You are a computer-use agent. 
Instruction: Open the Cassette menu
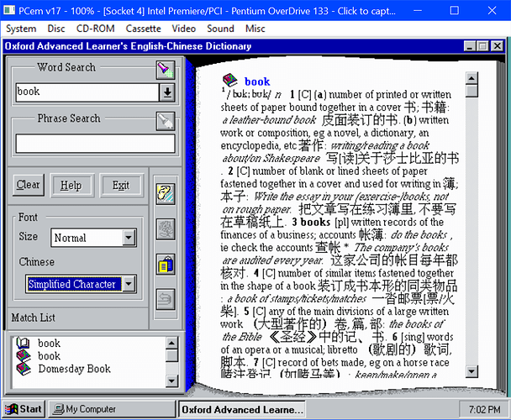143,29
